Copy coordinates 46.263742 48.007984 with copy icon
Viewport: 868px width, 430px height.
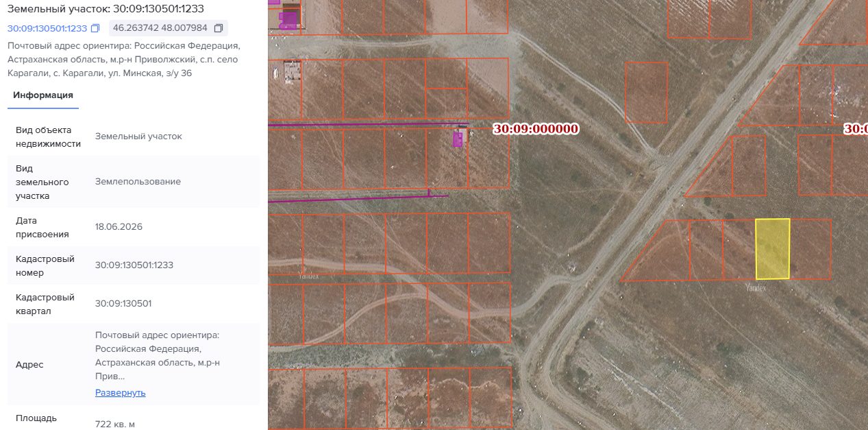click(219, 28)
